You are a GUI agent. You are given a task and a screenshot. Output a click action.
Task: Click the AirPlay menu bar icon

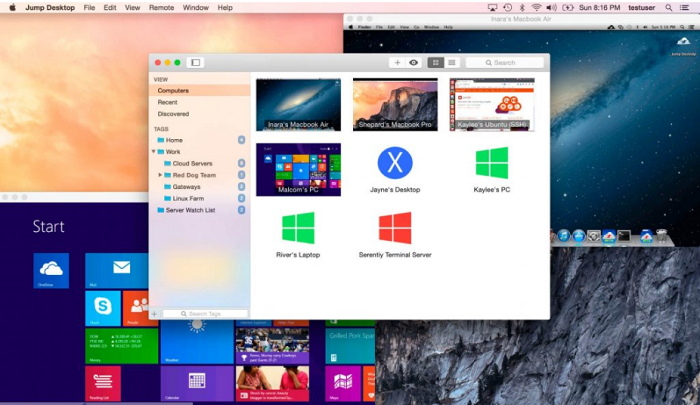coord(492,8)
